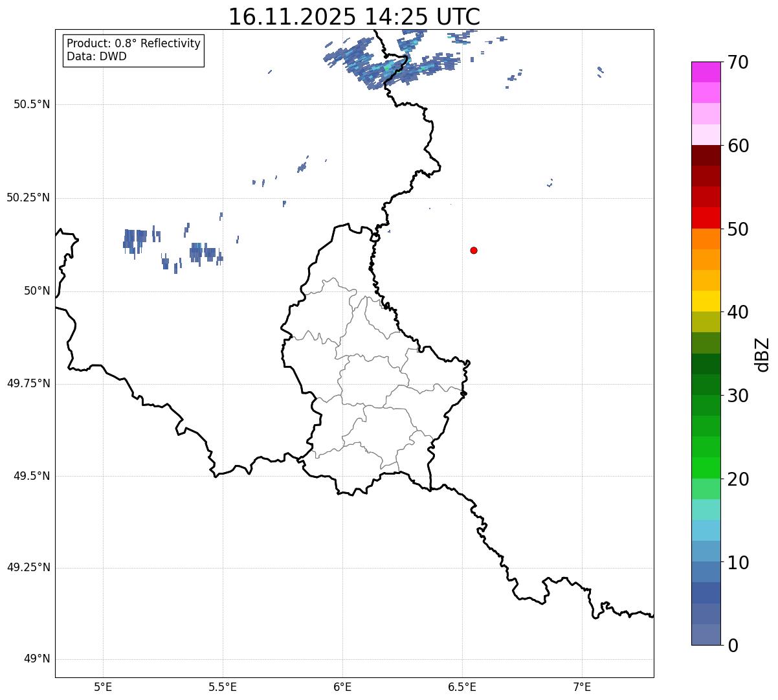Click the 49°N latitude tick label

[37, 659]
